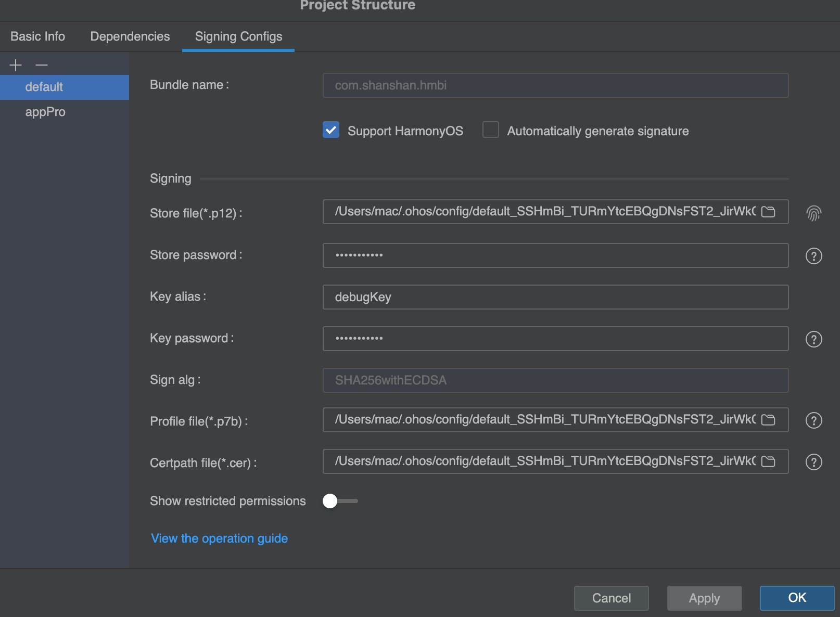Click the Apply button
The height and width of the screenshot is (617, 840).
(705, 598)
